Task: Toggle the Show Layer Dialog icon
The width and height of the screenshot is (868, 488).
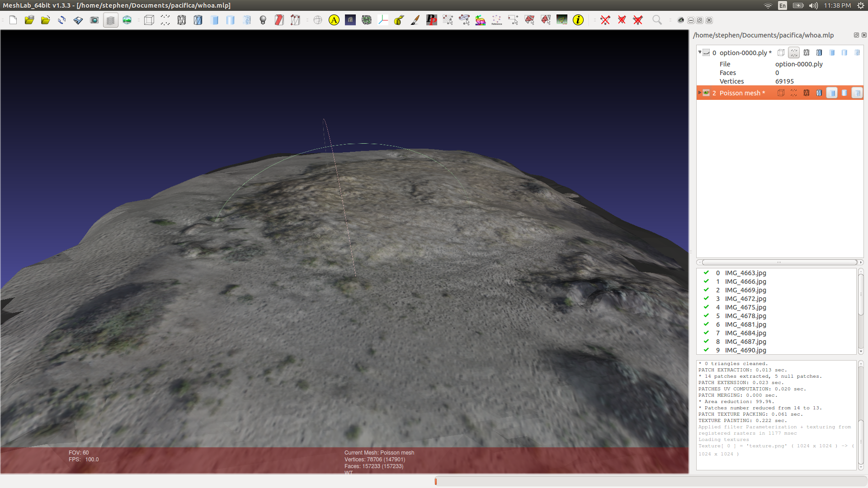Action: point(110,20)
